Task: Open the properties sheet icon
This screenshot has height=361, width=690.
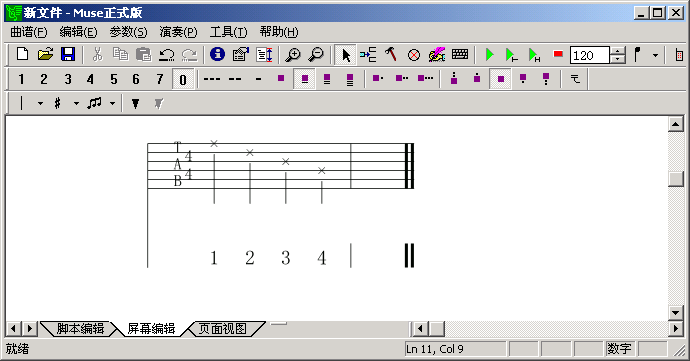Action: 241,55
